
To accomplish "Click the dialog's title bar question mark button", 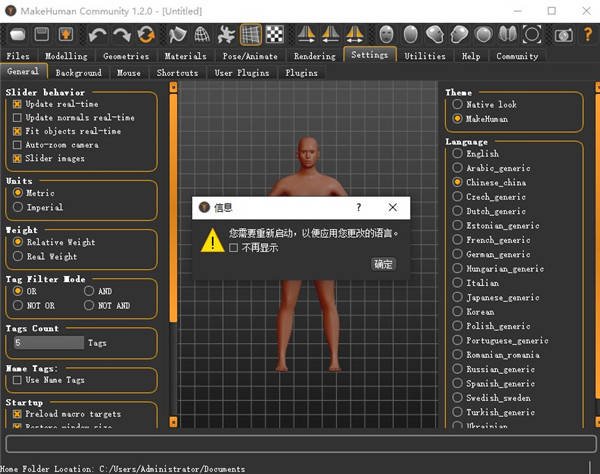I will point(358,208).
